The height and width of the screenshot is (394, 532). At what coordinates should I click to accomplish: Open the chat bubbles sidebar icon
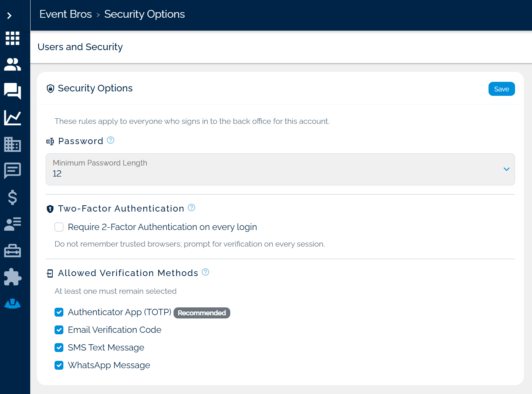(13, 91)
